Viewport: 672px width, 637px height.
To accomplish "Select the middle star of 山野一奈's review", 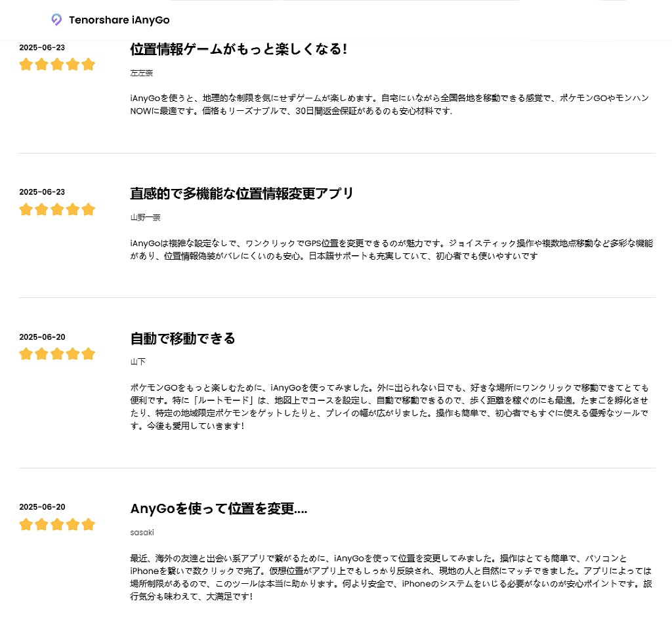I will [x=57, y=209].
